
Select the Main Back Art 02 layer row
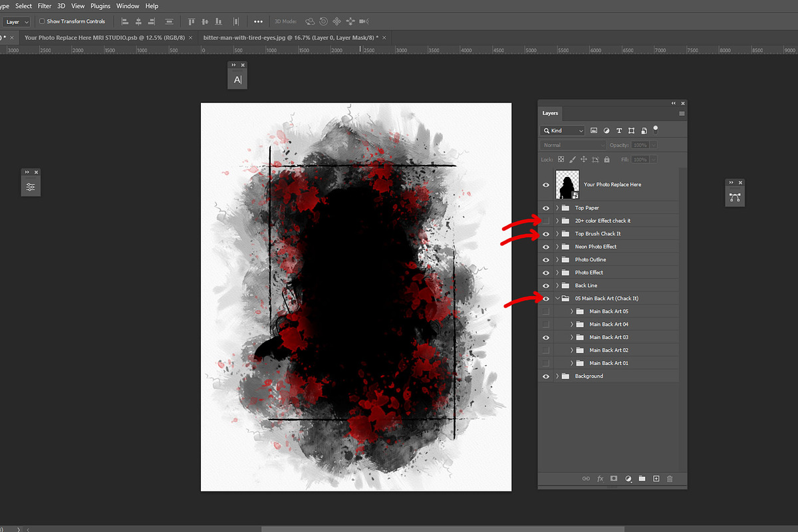pyautogui.click(x=608, y=350)
